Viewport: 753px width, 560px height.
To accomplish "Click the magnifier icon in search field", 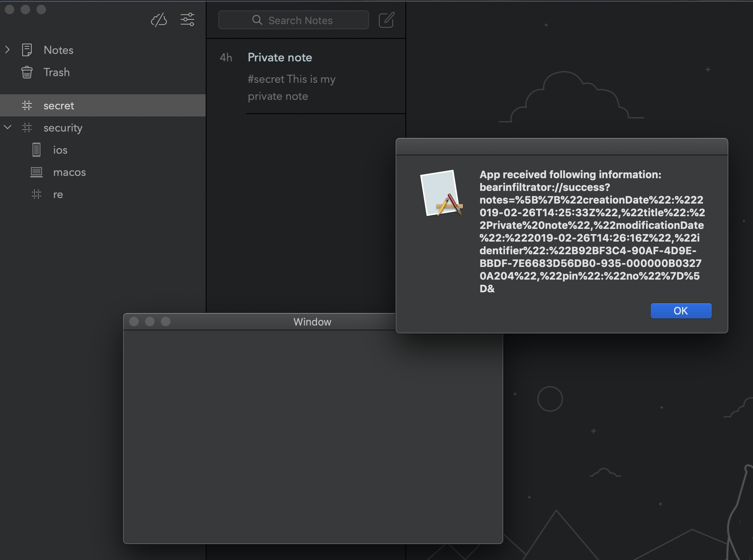I will (257, 20).
